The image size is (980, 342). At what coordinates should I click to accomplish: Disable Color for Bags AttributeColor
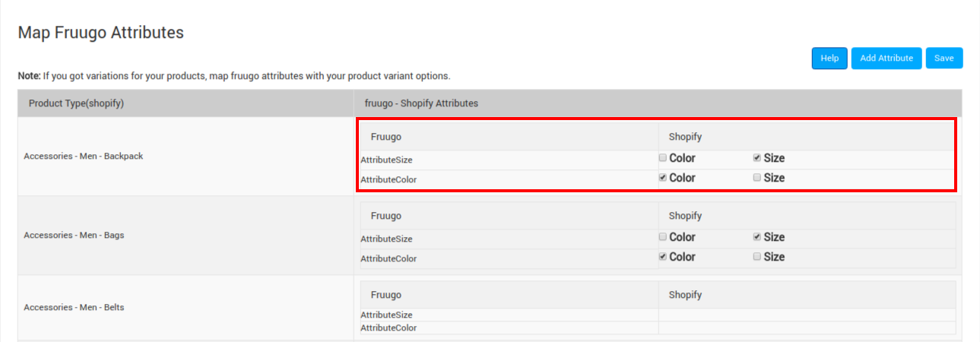point(663,257)
